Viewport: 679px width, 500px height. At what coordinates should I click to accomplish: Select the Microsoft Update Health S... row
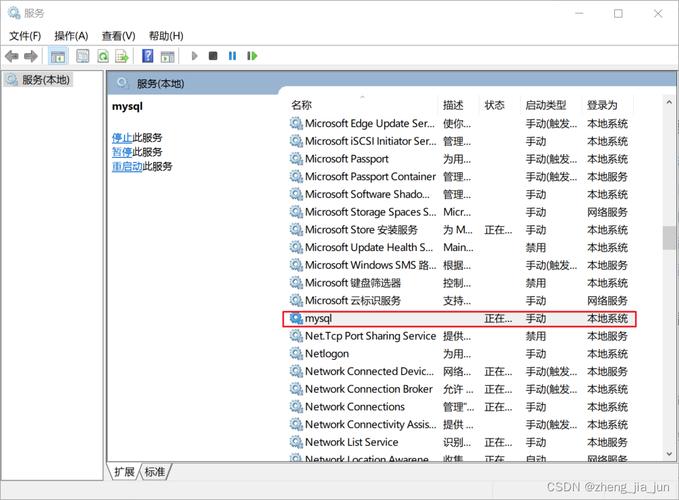(459, 247)
